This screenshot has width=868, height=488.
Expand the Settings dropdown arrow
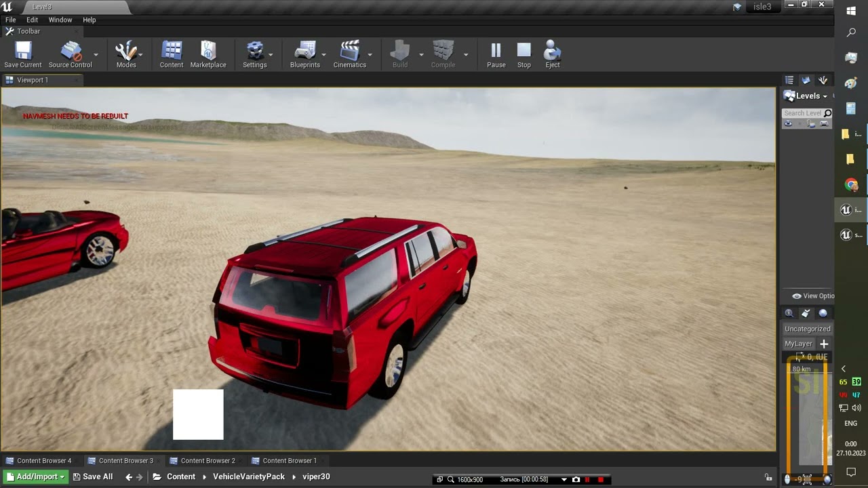[271, 54]
